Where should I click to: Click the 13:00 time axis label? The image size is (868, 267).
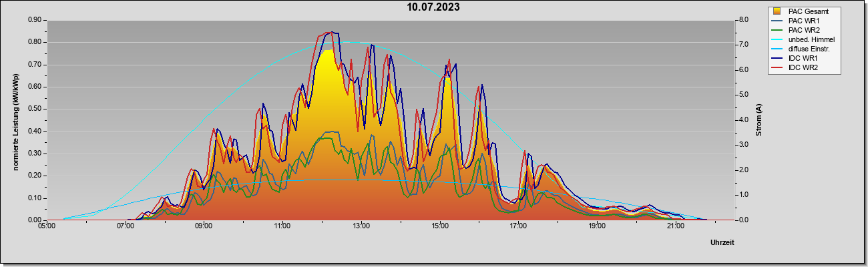click(x=361, y=226)
